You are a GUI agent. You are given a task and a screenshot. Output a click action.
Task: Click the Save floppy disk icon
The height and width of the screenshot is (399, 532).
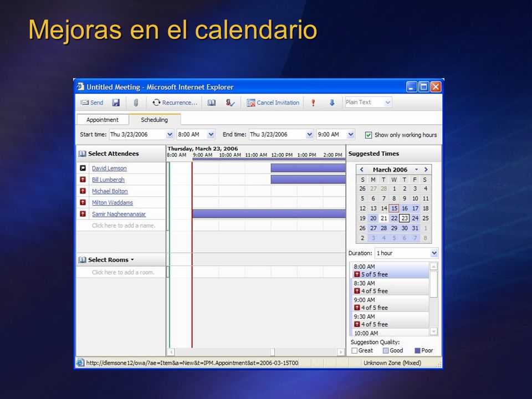116,103
